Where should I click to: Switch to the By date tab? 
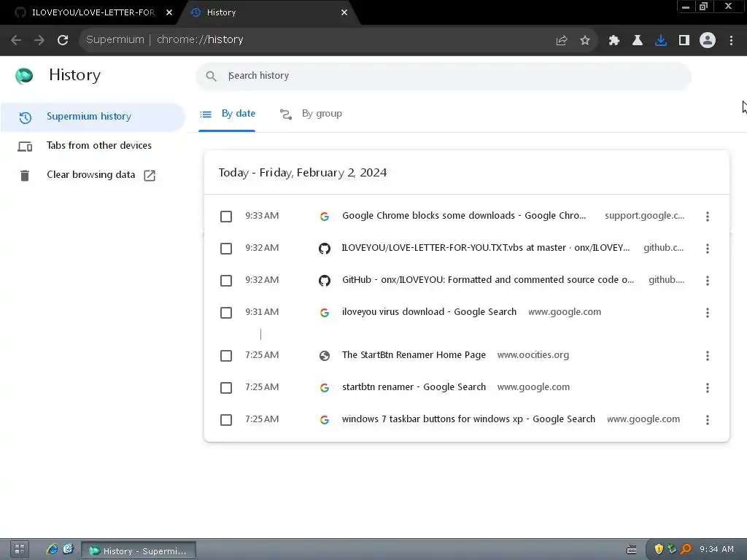point(228,114)
